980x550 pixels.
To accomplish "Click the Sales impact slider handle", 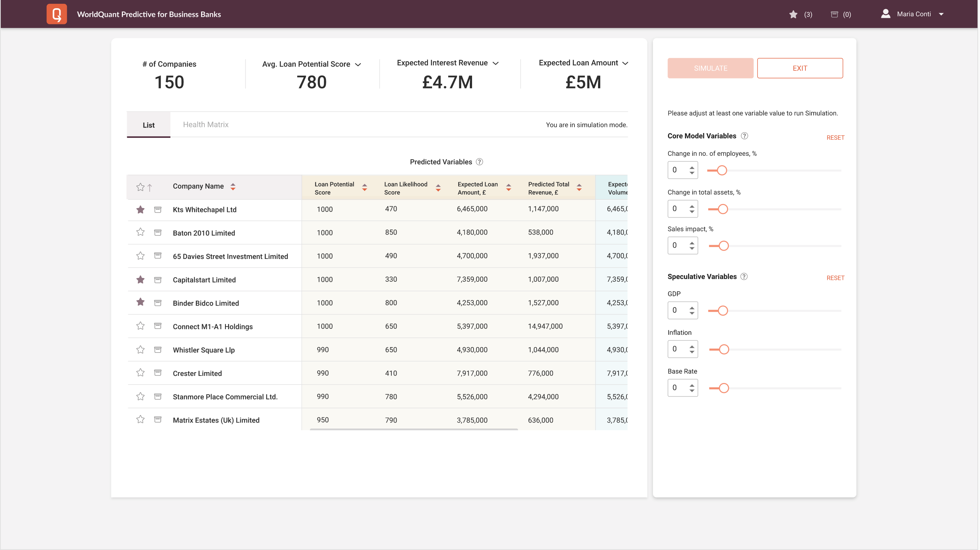I will [x=724, y=246].
